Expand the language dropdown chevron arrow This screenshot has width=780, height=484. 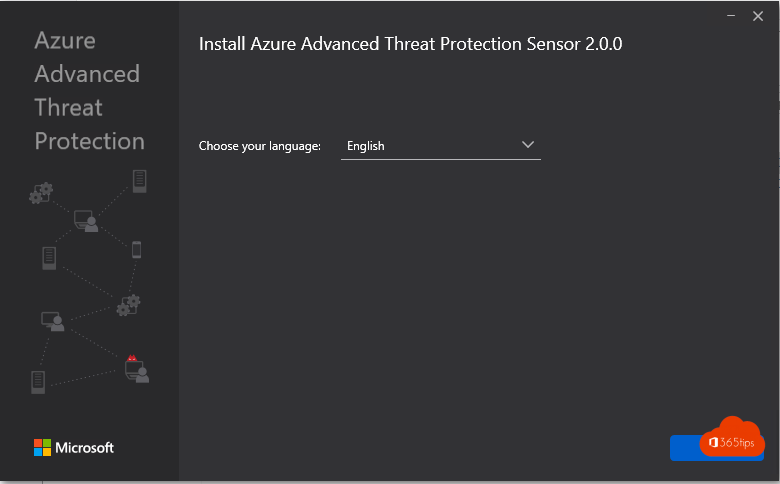(528, 145)
